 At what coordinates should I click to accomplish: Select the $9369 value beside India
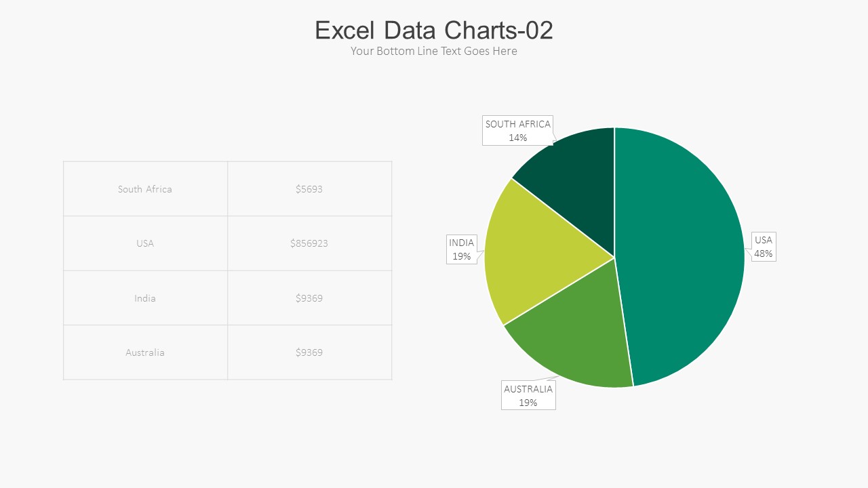point(309,298)
